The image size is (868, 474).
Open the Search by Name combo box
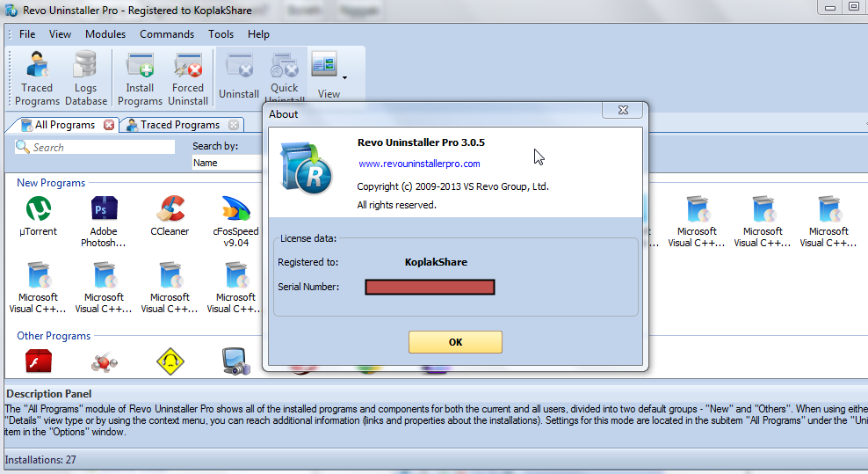pyautogui.click(x=227, y=163)
